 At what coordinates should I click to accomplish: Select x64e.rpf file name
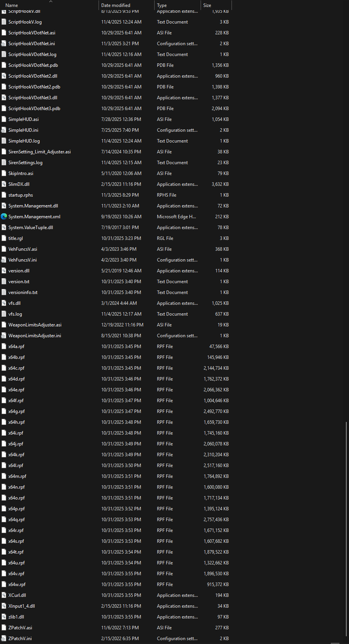(x=16, y=390)
